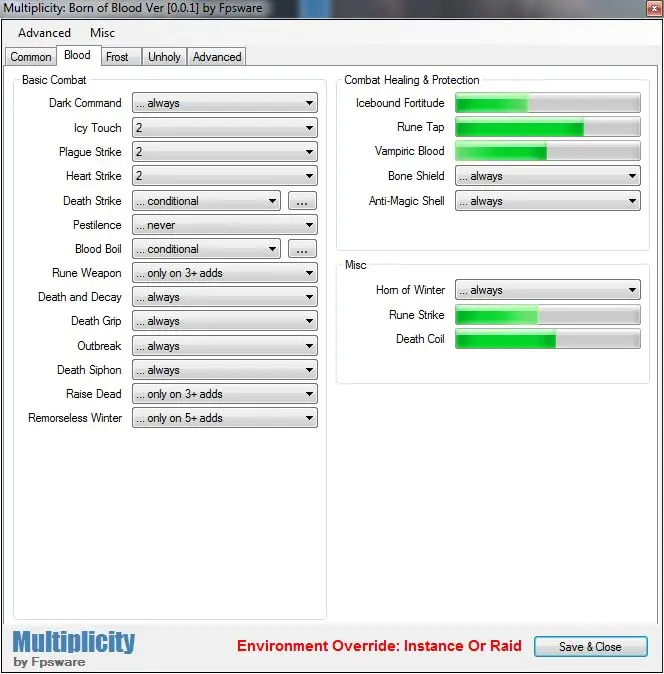The width and height of the screenshot is (664, 674).
Task: Click the Rune Strike slider bar
Action: click(x=548, y=315)
